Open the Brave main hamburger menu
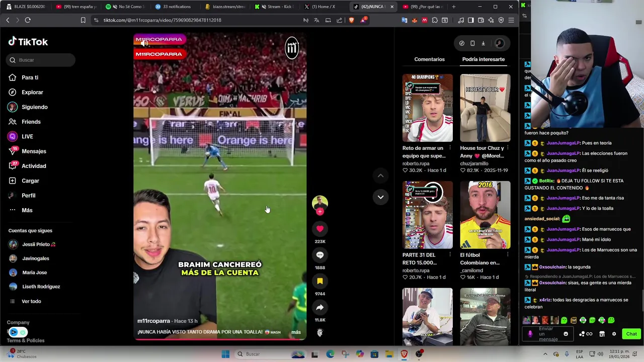This screenshot has height=362, width=644. (511, 20)
